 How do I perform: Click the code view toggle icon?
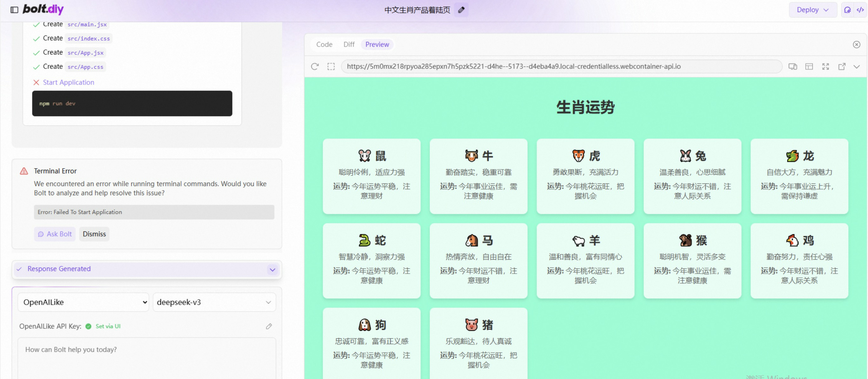click(x=860, y=10)
